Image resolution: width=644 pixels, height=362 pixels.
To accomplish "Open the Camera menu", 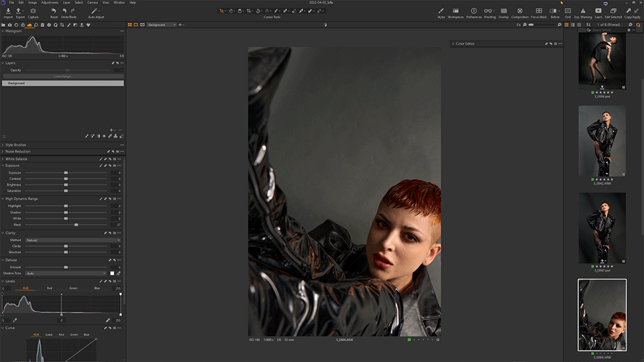I will [93, 3].
